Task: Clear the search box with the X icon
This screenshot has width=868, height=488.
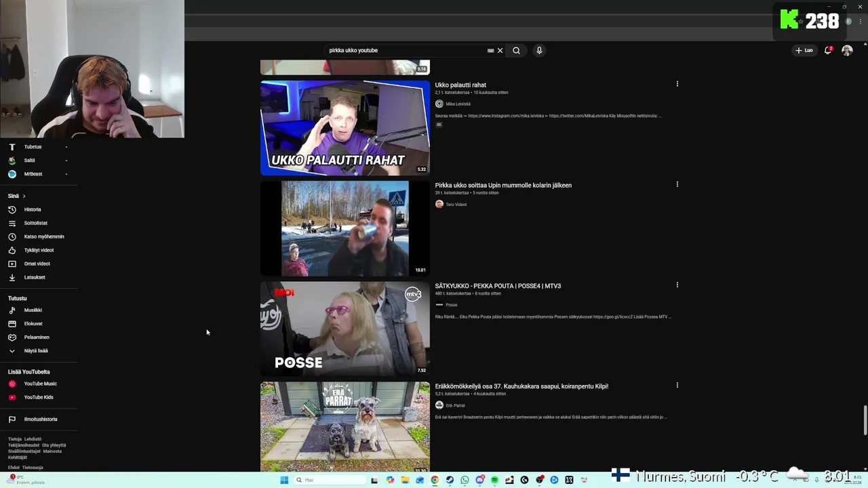Action: click(x=500, y=50)
